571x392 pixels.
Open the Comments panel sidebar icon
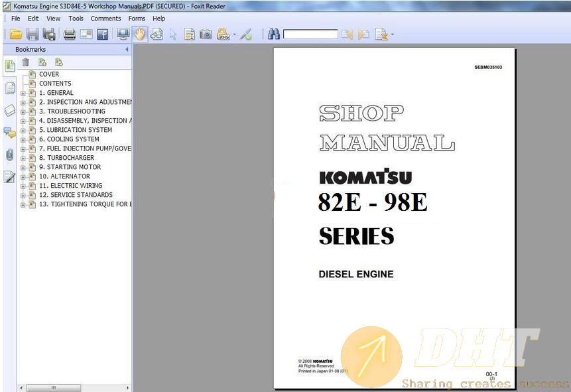coord(10,133)
